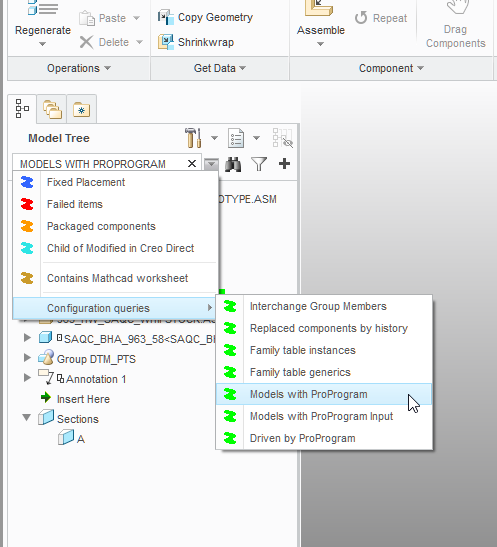Select Failed items query
Screen dimensions: 497x547
coord(116,204)
